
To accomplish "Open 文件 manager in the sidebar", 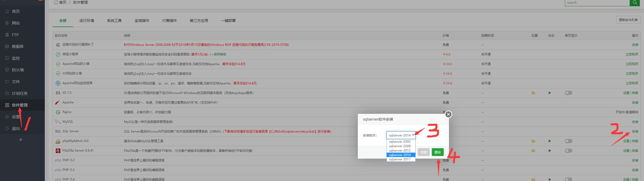I will click(x=16, y=82).
